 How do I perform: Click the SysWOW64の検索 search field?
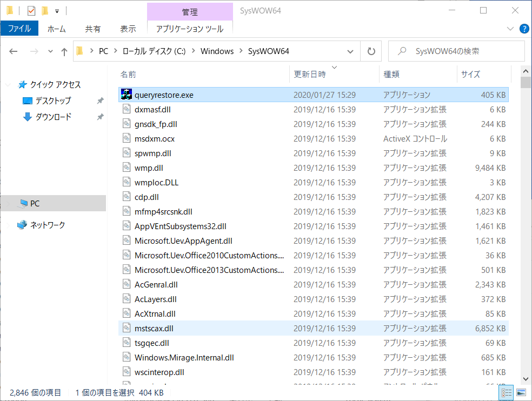point(456,51)
